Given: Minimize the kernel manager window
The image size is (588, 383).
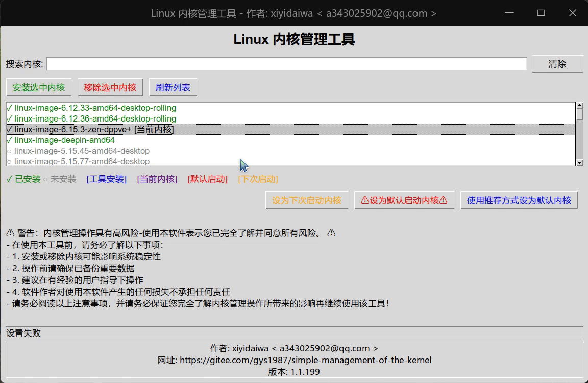Looking at the screenshot, I should 509,13.
